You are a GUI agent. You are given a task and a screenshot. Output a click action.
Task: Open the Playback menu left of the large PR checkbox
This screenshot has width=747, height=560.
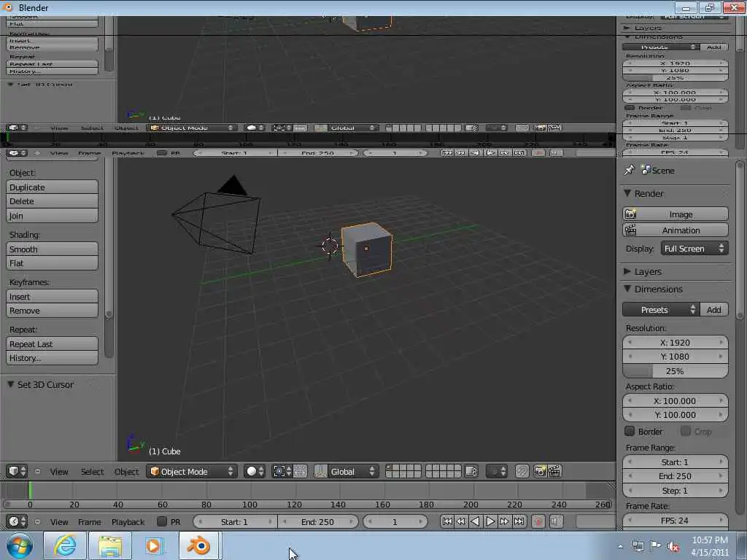pos(128,522)
